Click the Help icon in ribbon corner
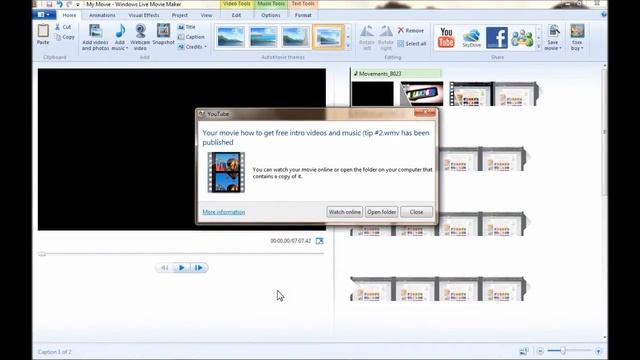This screenshot has width=640, height=360. (604, 15)
